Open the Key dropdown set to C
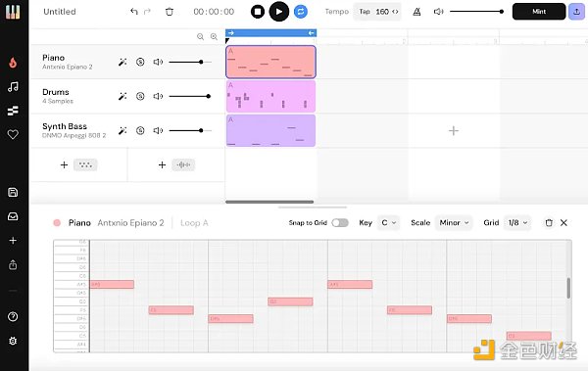 [x=388, y=223]
